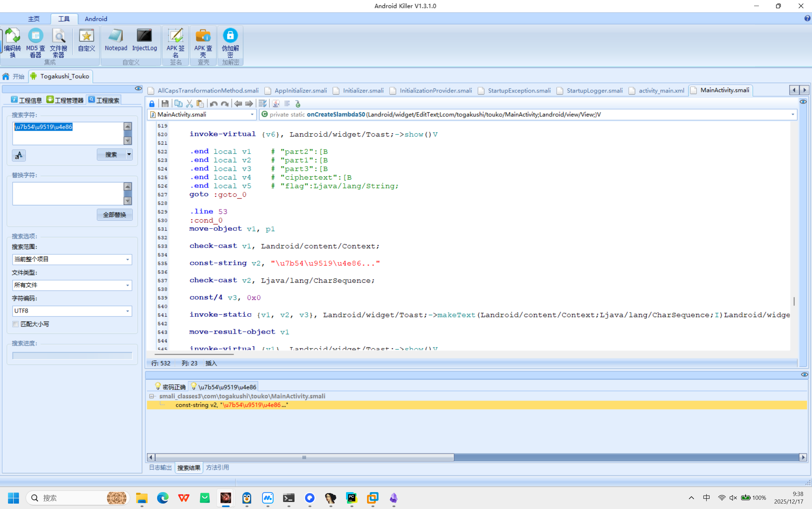Image resolution: width=812 pixels, height=509 pixels.
Task: Toggle visibility eye of the left panel
Action: click(138, 88)
